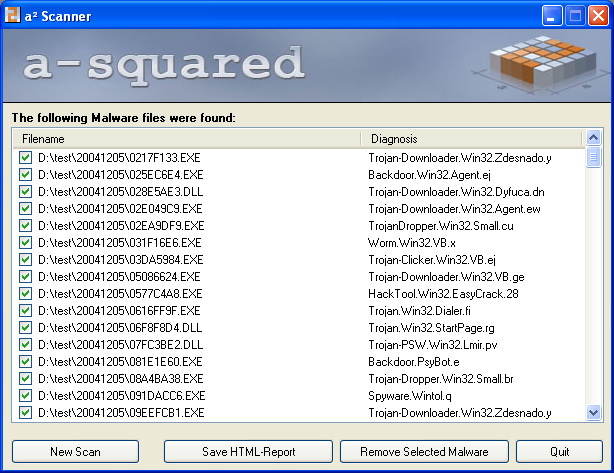Uncheck the 0616FF9F.EXE checkbox
This screenshot has width=614, height=473.
pyautogui.click(x=25, y=311)
